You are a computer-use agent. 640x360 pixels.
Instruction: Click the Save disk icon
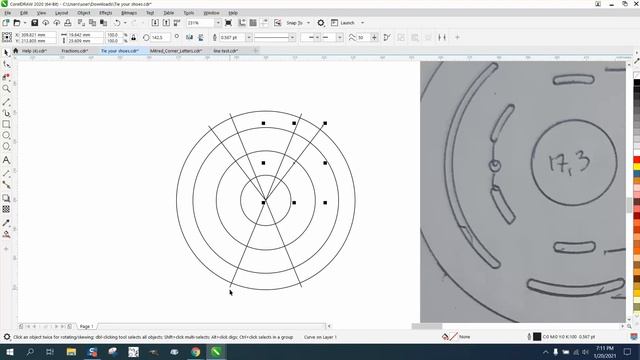click(35, 23)
